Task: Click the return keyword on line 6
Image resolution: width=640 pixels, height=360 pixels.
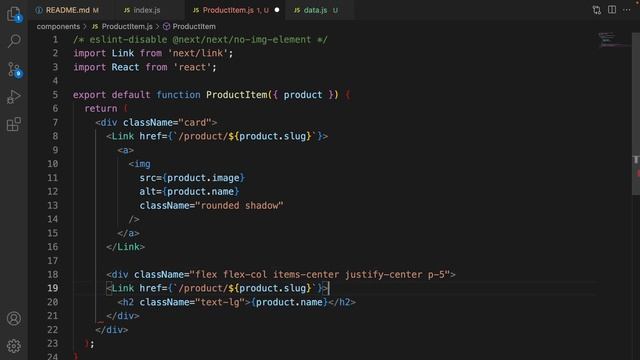Action: pyautogui.click(x=101, y=109)
